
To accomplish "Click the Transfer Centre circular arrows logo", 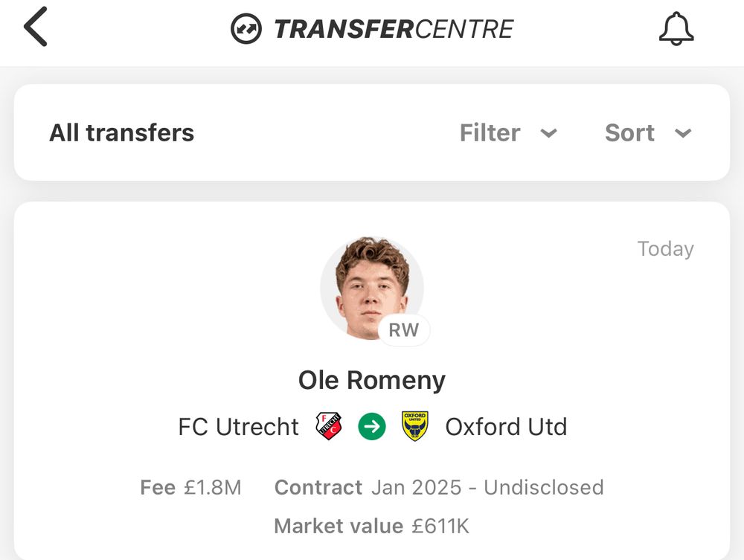I will coord(246,30).
